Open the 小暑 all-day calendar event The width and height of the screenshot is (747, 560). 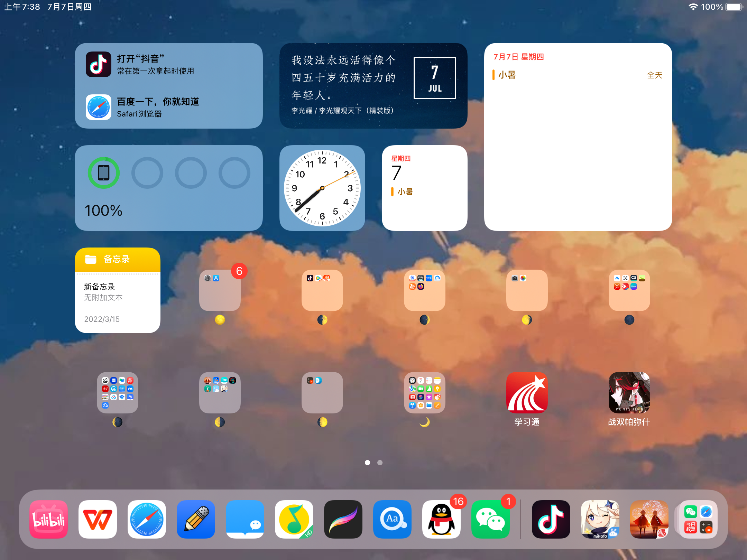point(578,75)
